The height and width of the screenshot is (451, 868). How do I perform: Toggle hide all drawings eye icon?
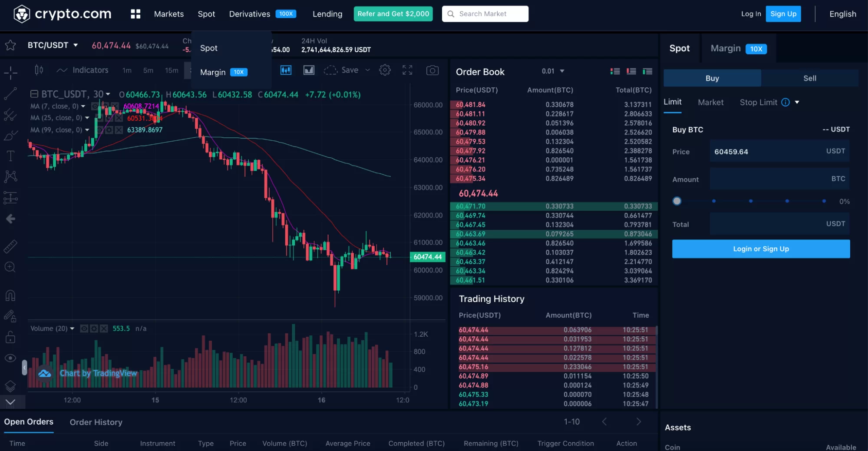(10, 358)
